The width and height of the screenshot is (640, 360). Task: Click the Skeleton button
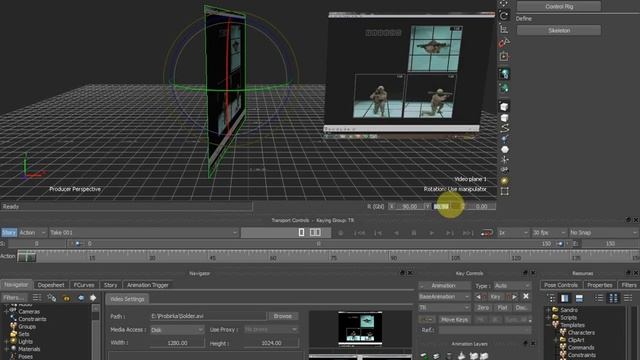coord(559,30)
